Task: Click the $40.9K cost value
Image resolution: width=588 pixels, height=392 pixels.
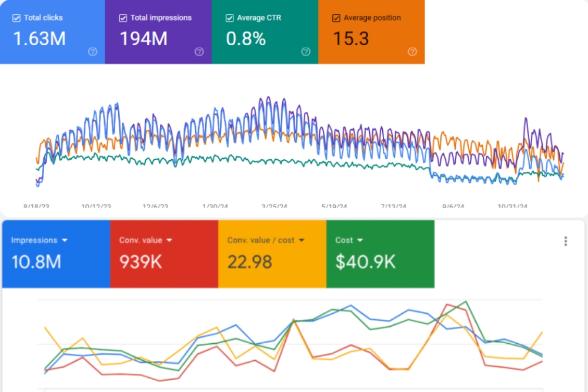Action: click(x=365, y=262)
